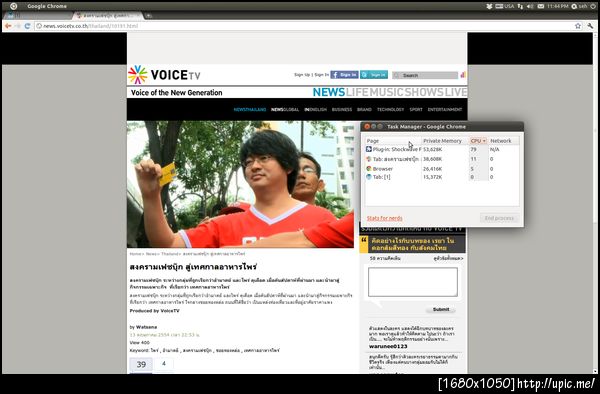
Task: Click the Watsana author name
Action: pyautogui.click(x=146, y=327)
